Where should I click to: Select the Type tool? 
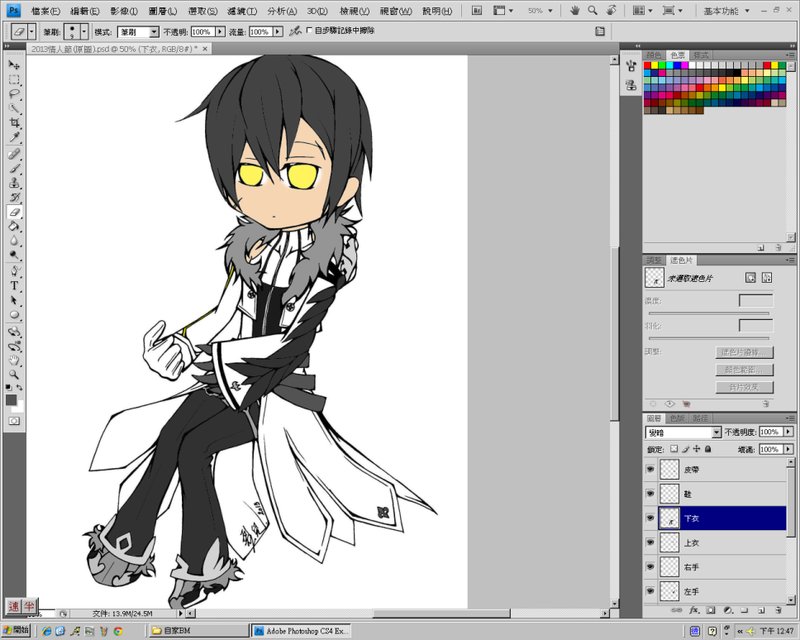point(14,286)
